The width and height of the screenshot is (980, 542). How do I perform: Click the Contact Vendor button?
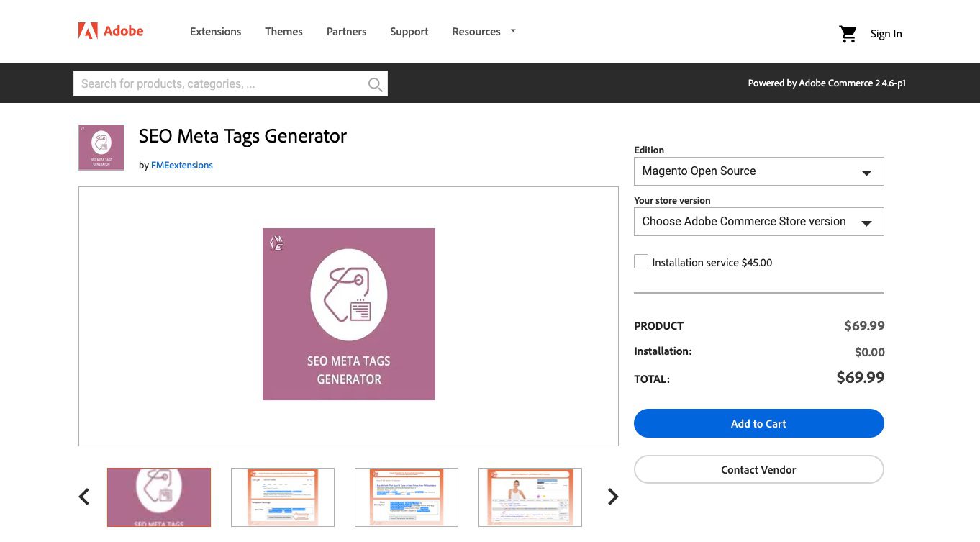pyautogui.click(x=758, y=469)
